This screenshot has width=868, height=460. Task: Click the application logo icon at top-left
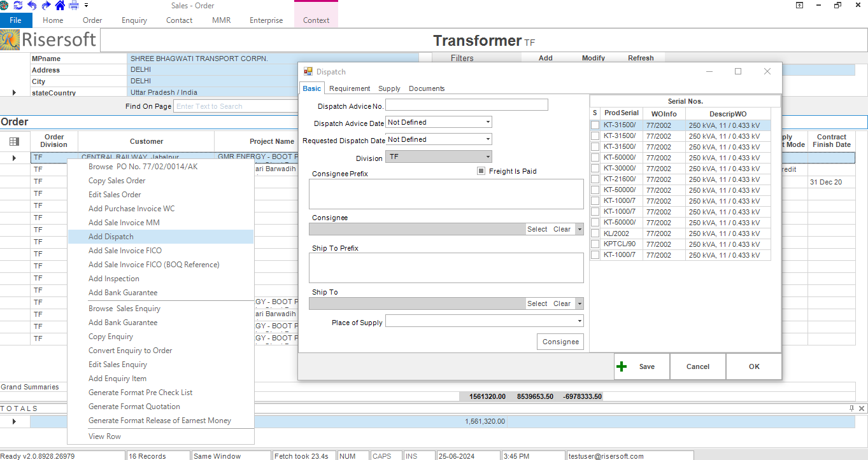(x=4, y=5)
